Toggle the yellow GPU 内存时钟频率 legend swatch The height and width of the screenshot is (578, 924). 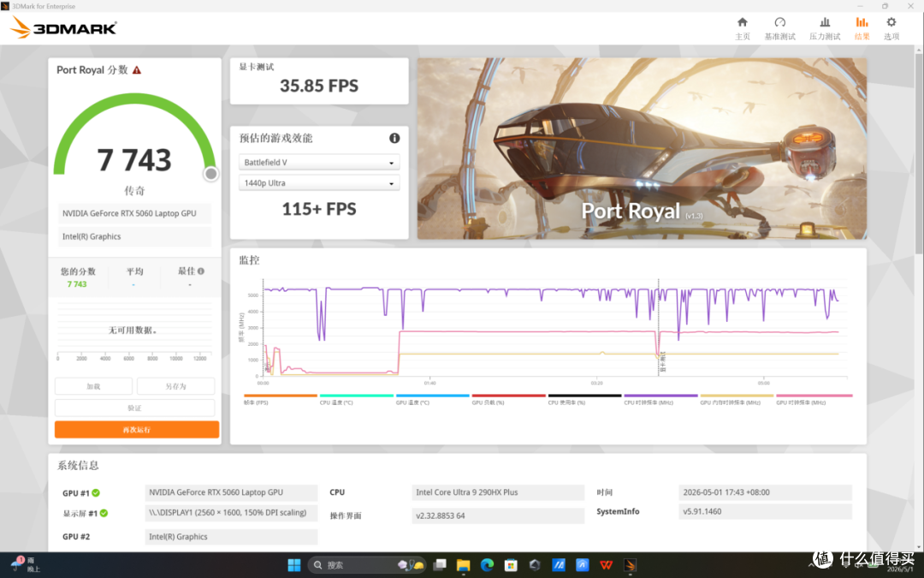pos(737,396)
